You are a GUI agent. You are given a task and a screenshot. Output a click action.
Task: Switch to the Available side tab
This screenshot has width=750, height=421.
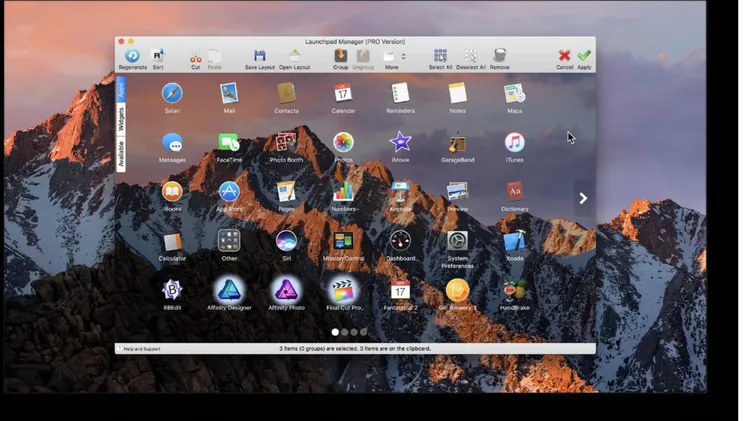coord(121,155)
